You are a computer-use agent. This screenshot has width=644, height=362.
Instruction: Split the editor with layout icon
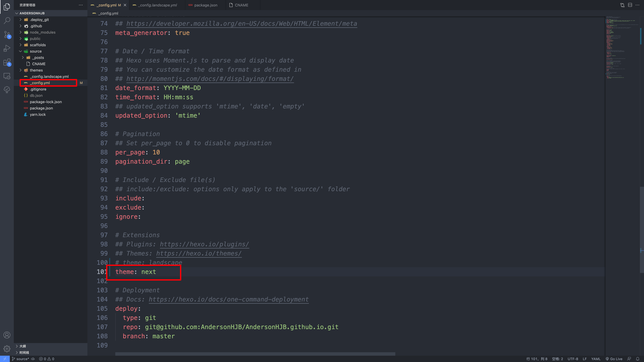pyautogui.click(x=630, y=5)
